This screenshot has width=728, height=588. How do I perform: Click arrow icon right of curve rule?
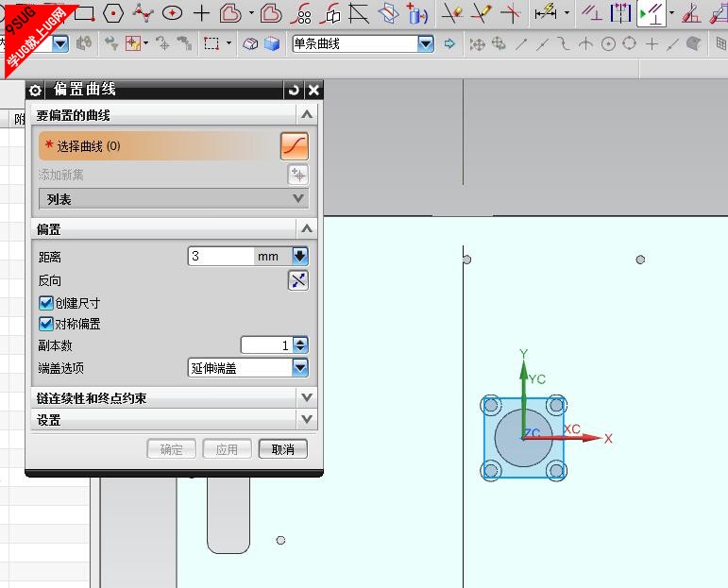point(449,44)
